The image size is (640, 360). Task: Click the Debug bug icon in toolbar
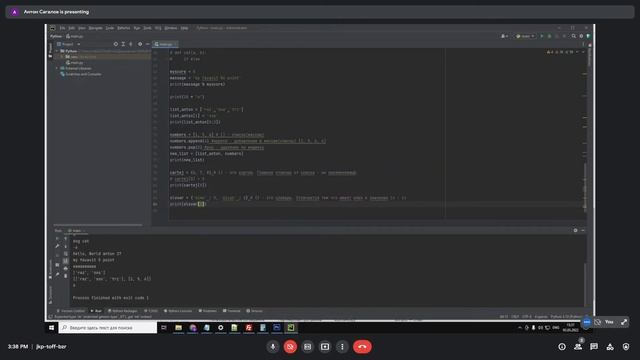pos(549,36)
